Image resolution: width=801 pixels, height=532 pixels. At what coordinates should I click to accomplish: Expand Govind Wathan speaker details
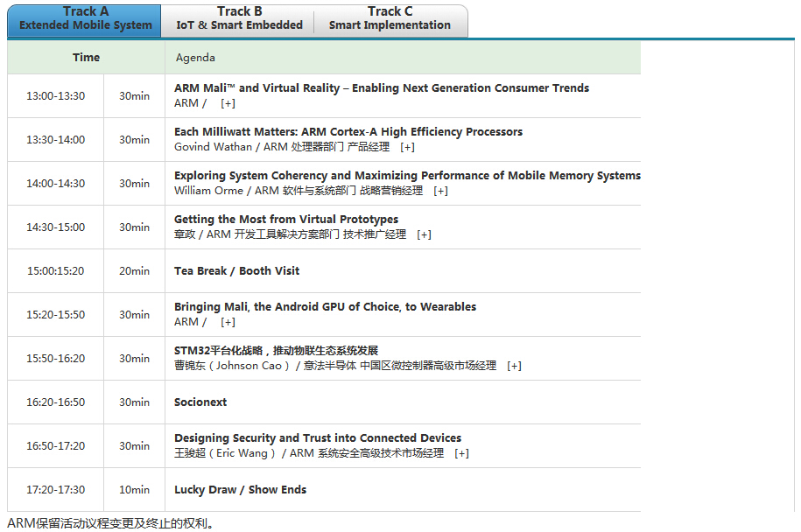407,147
